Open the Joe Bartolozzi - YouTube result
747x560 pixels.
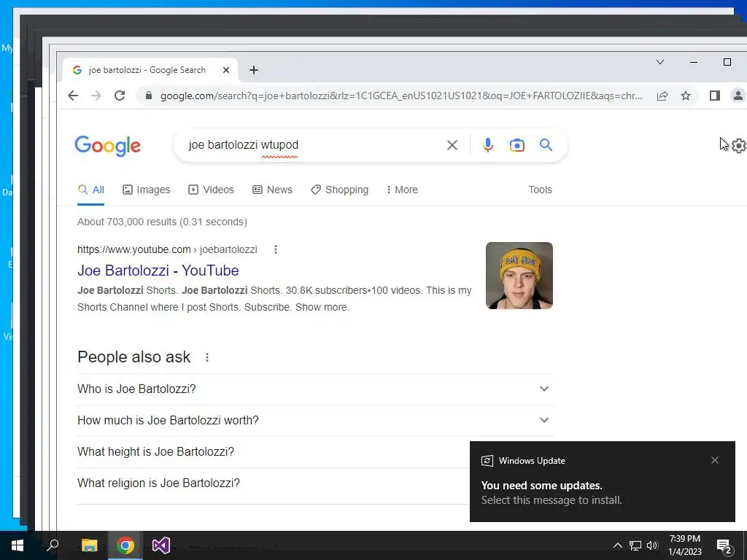[158, 271]
